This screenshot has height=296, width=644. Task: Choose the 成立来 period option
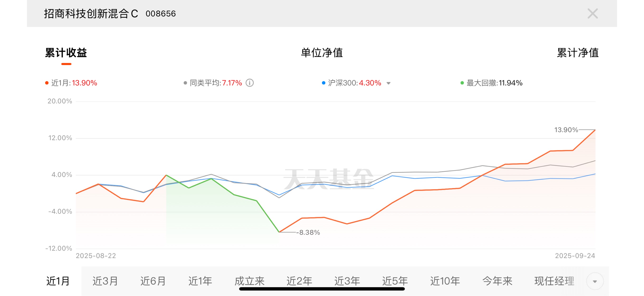[x=249, y=281]
